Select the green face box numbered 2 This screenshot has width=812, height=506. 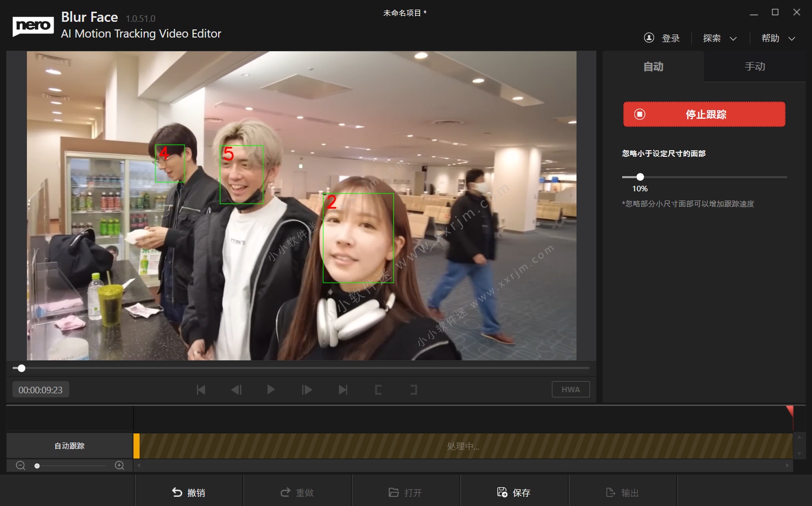[x=358, y=238]
